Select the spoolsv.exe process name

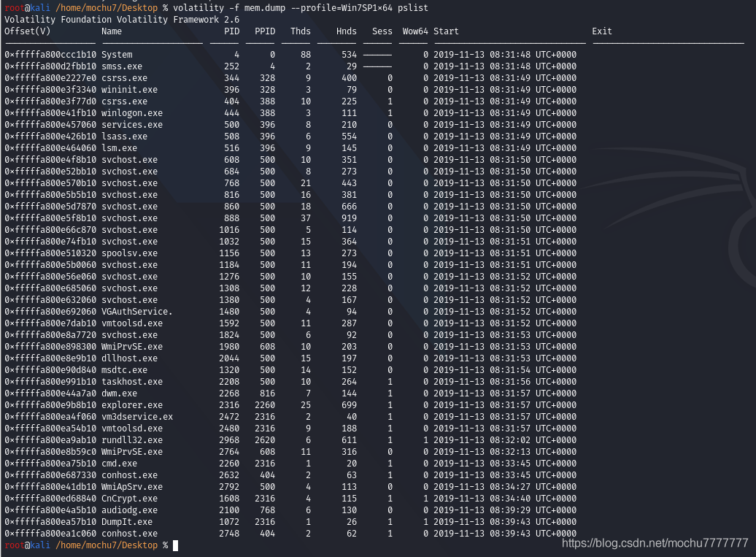click(129, 253)
